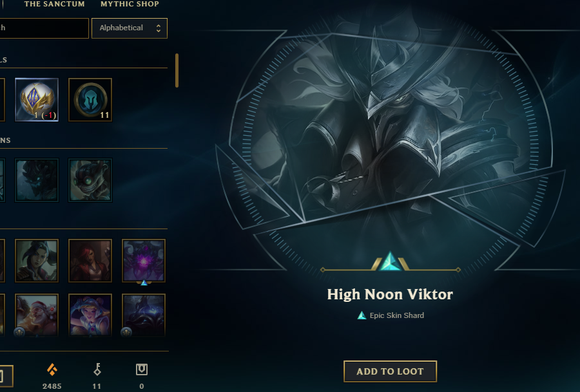Click the orange essence currency icon
580x392 pixels.
[x=52, y=369]
